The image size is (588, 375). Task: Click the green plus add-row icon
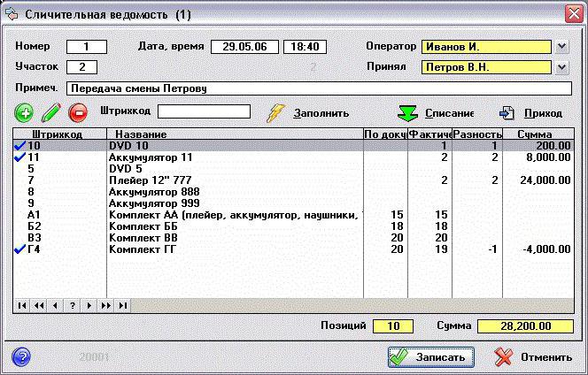(24, 113)
